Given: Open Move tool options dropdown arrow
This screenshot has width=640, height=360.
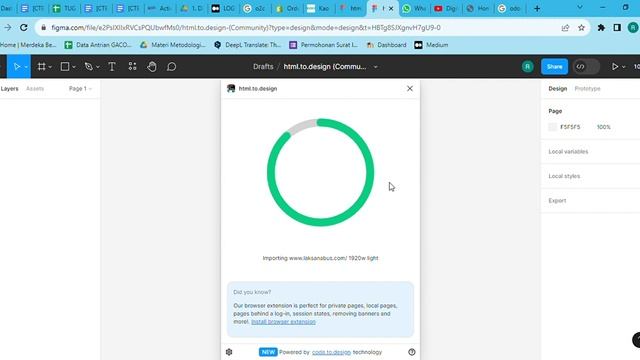Looking at the screenshot, I should [26, 67].
